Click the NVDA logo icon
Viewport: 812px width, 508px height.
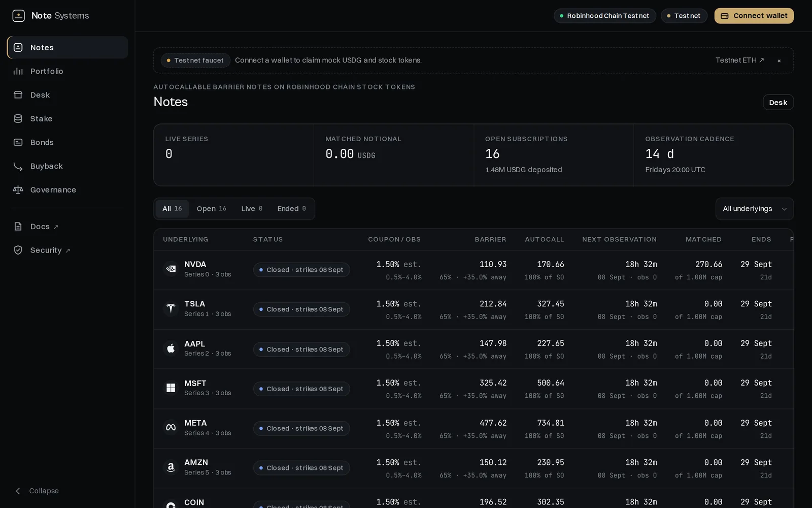pos(171,269)
